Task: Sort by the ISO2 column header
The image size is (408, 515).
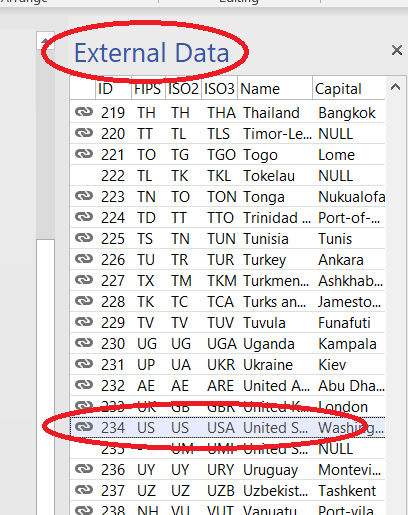Action: (184, 89)
